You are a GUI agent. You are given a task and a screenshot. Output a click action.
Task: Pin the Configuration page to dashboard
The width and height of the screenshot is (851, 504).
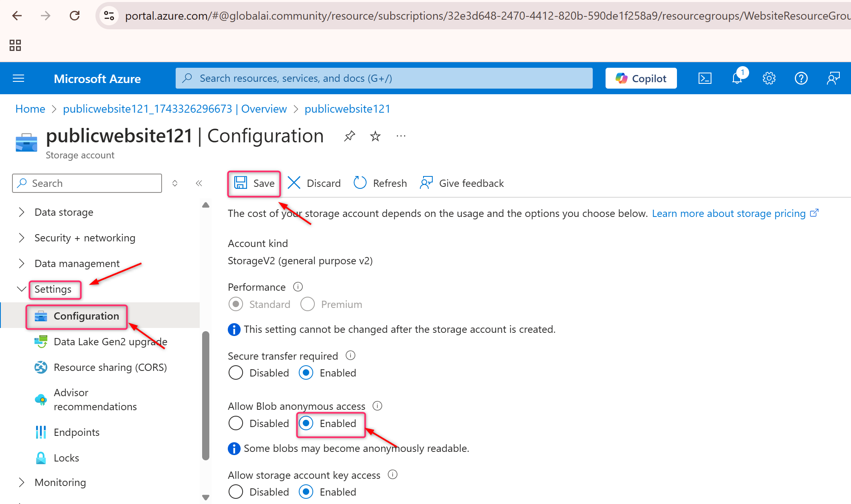point(349,136)
